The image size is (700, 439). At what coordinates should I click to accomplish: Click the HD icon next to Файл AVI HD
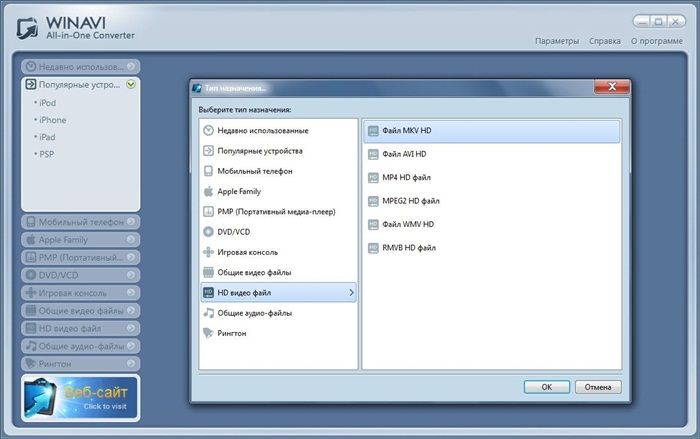[x=373, y=154]
